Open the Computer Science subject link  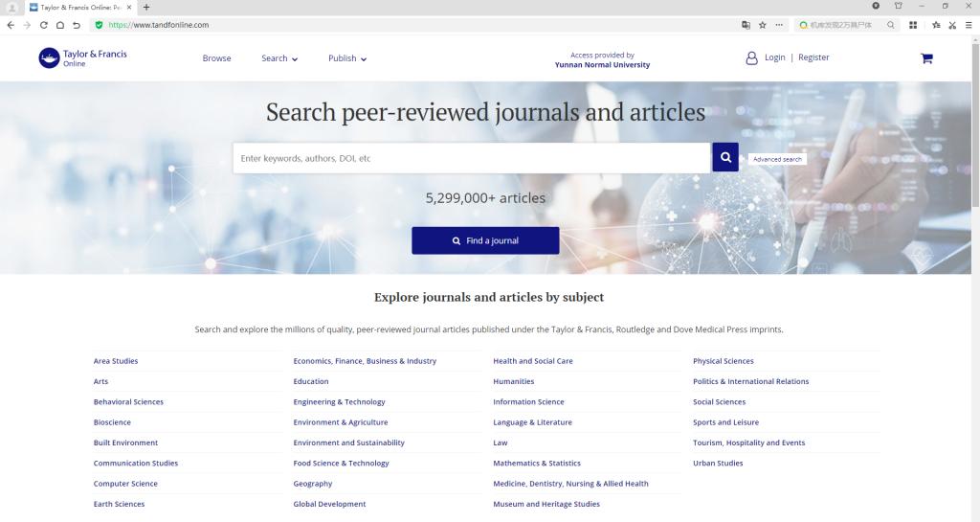125,484
